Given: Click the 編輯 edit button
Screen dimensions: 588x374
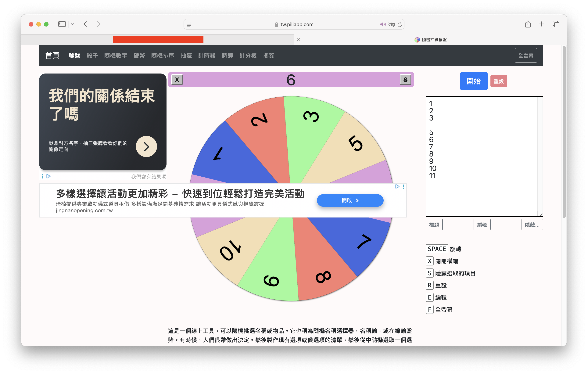Looking at the screenshot, I should pyautogui.click(x=482, y=225).
